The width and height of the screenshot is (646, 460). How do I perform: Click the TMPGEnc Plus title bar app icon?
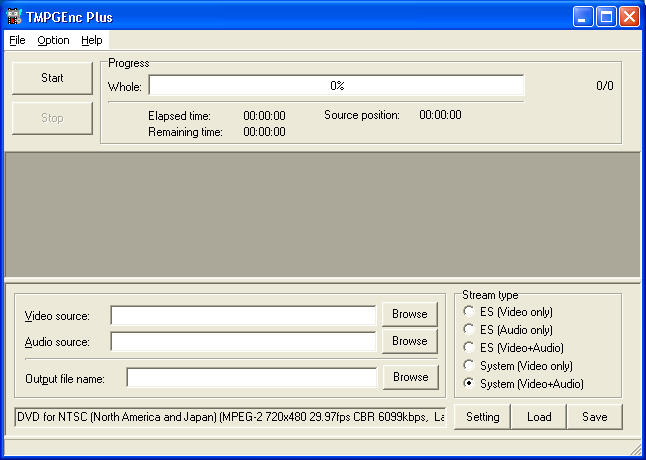pos(14,17)
